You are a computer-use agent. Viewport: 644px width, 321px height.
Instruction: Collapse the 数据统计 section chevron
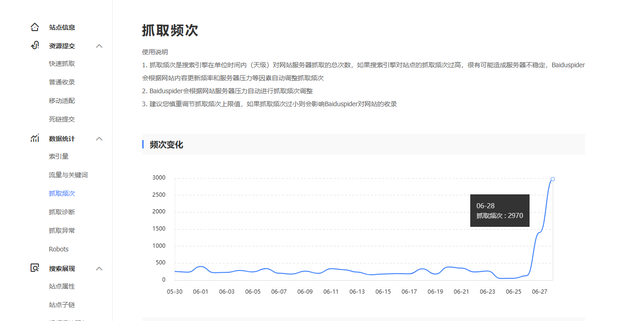99,139
